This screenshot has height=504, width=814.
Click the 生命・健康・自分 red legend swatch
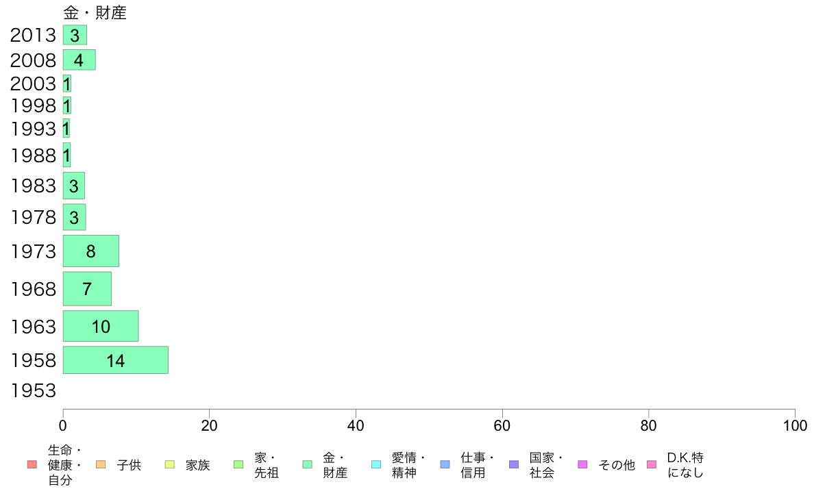[32, 464]
